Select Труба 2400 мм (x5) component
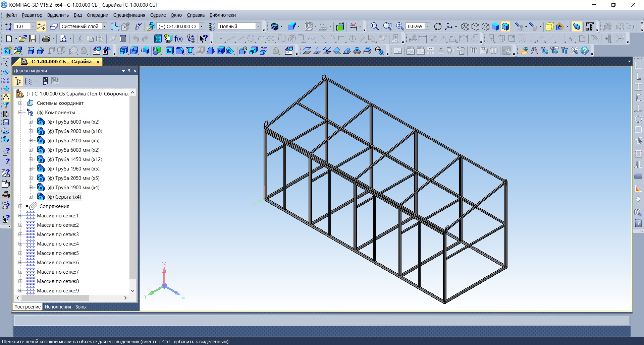 pyautogui.click(x=73, y=141)
